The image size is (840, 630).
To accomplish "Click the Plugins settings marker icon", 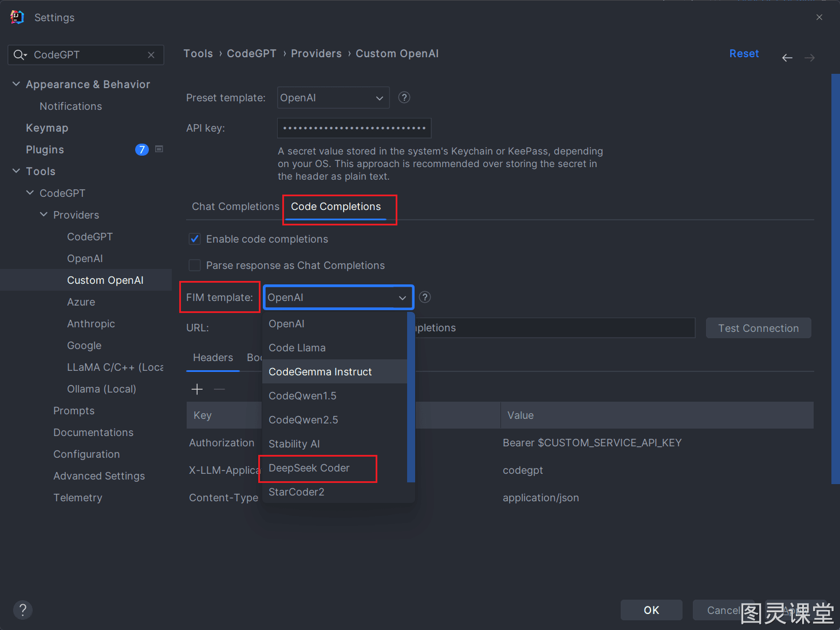I will click(x=159, y=149).
